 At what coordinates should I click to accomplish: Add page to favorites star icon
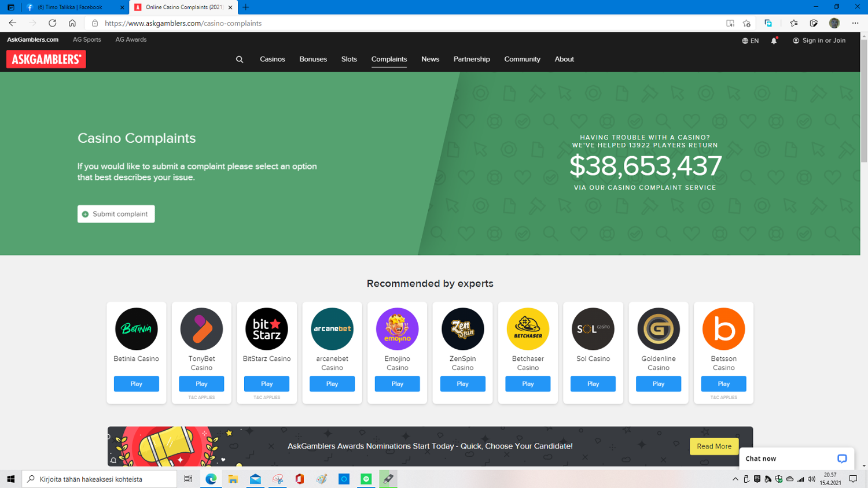(x=746, y=23)
